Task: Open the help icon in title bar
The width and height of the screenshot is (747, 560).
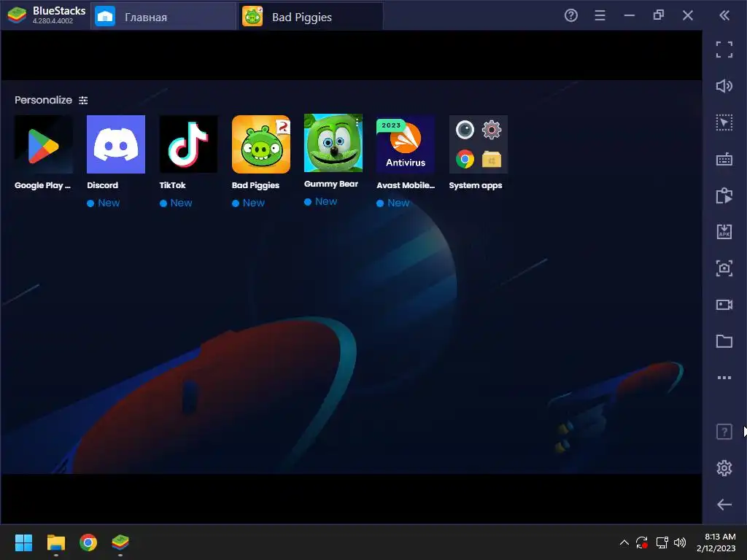Action: point(570,16)
